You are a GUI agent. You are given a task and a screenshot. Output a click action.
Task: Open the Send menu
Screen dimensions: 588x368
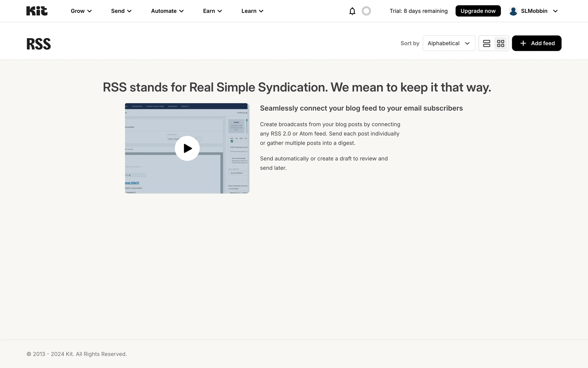coord(121,11)
